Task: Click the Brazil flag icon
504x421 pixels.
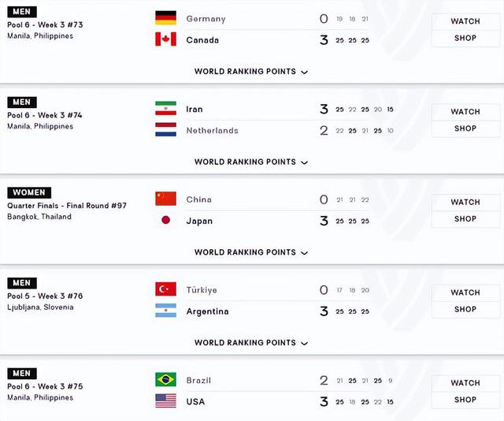Action: pyautogui.click(x=165, y=380)
